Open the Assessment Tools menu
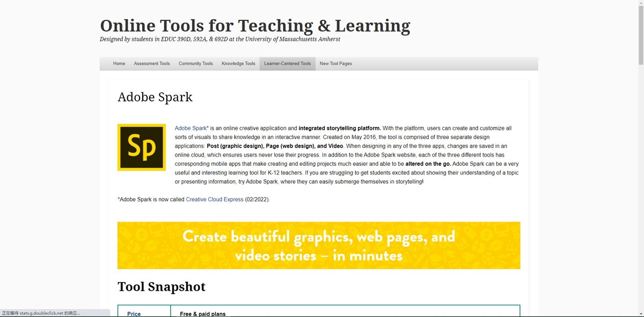The image size is (644, 317). [152, 64]
